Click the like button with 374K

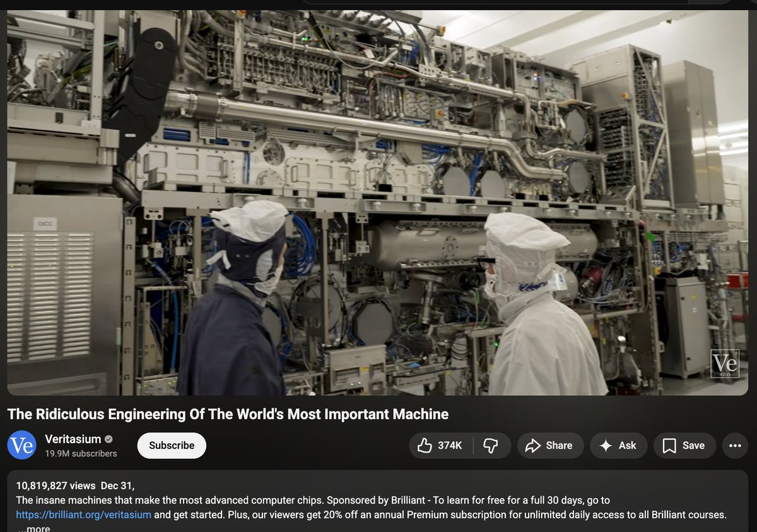tap(441, 446)
